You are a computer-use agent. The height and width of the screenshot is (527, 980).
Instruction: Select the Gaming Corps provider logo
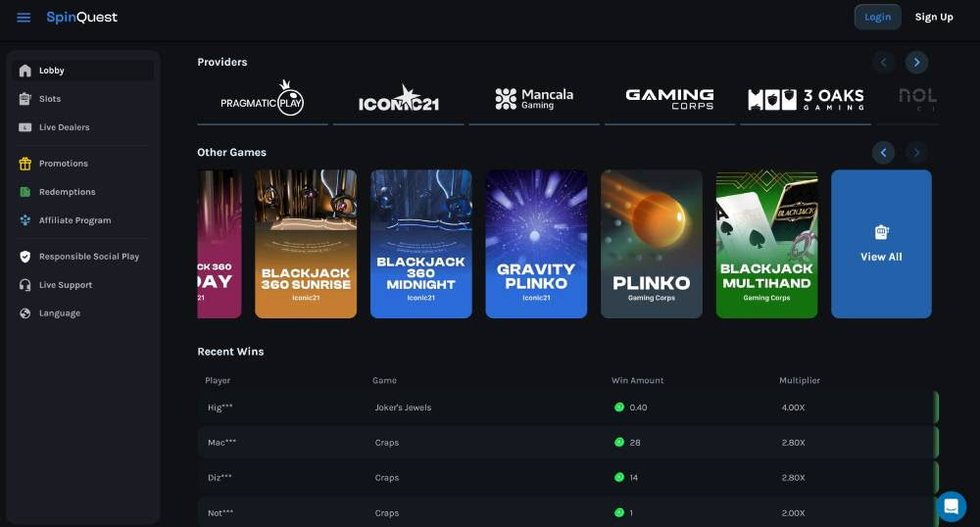(670, 100)
